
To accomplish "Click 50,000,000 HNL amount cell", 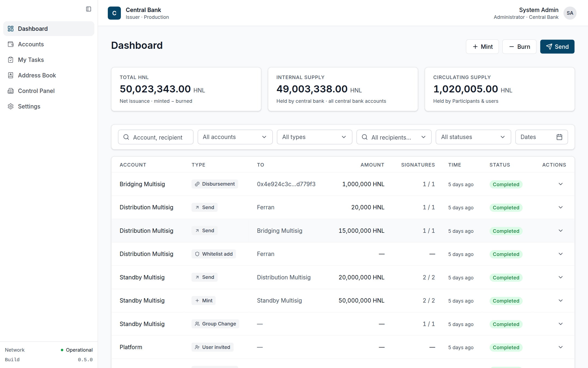I will click(x=362, y=300).
